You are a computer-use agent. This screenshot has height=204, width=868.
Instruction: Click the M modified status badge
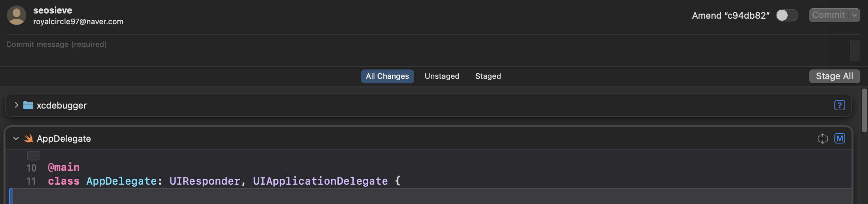click(840, 138)
